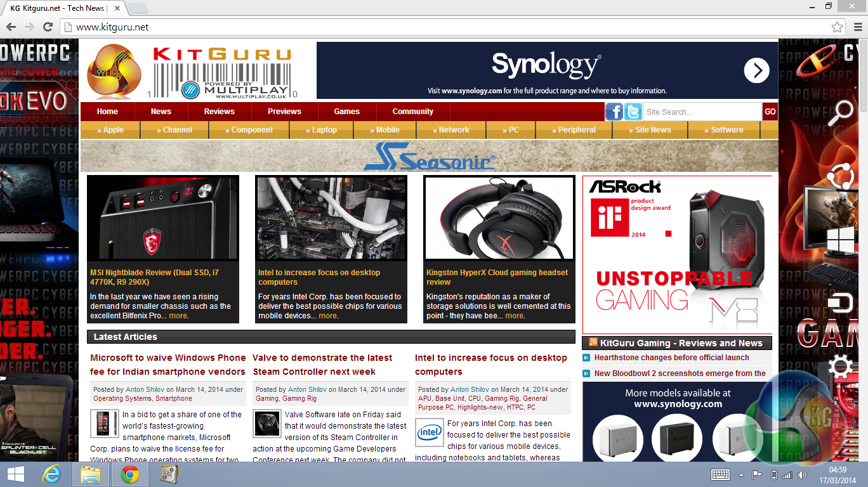The width and height of the screenshot is (868, 487).
Task: Open the Settings charm gear
Action: (x=841, y=367)
